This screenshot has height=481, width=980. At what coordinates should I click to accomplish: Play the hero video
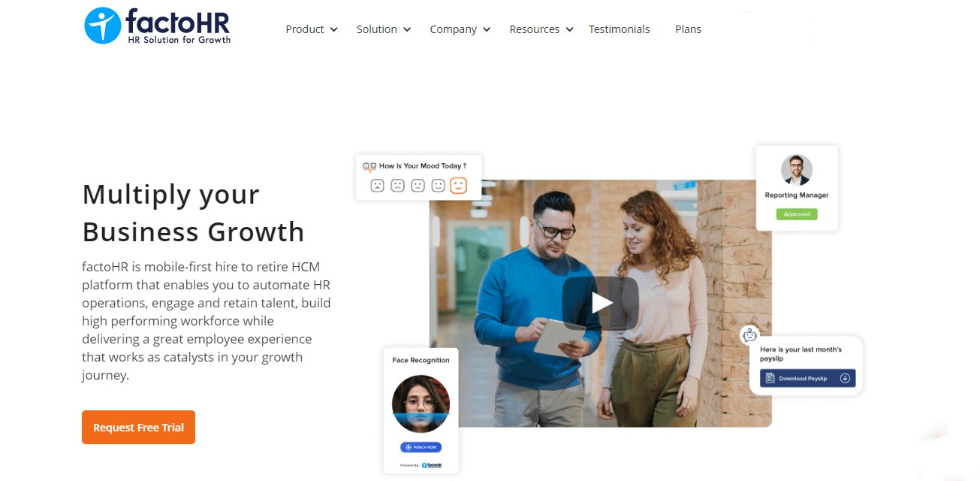[601, 303]
